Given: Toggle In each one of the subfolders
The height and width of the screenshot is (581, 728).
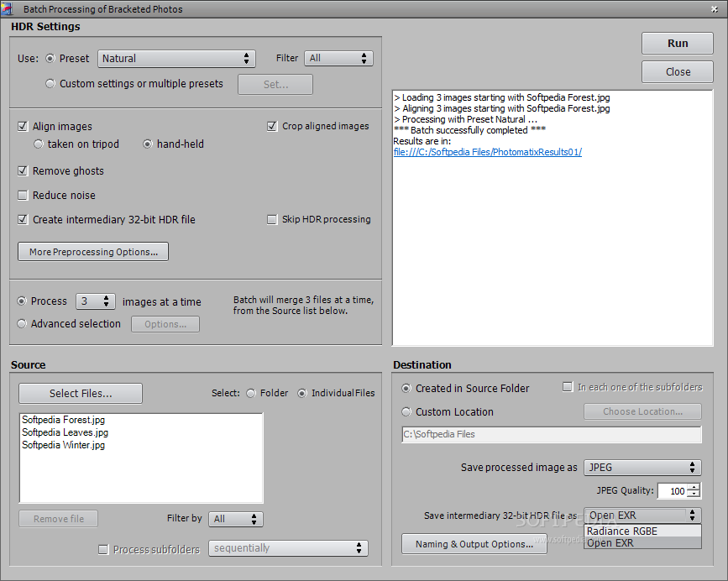Looking at the screenshot, I should tap(568, 386).
